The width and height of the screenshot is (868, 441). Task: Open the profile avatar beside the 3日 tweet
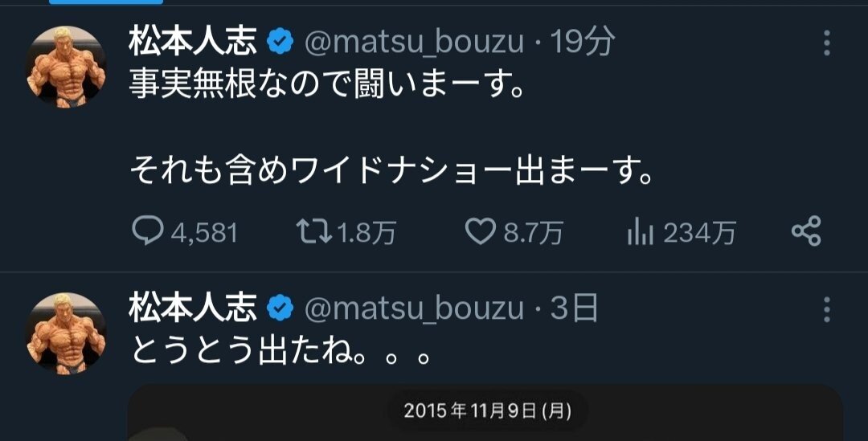coord(67,332)
